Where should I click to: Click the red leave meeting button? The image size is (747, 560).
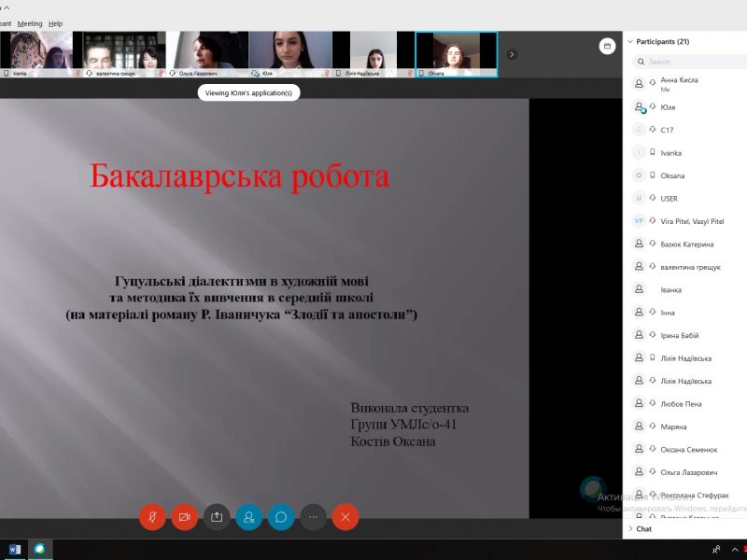pos(345,516)
